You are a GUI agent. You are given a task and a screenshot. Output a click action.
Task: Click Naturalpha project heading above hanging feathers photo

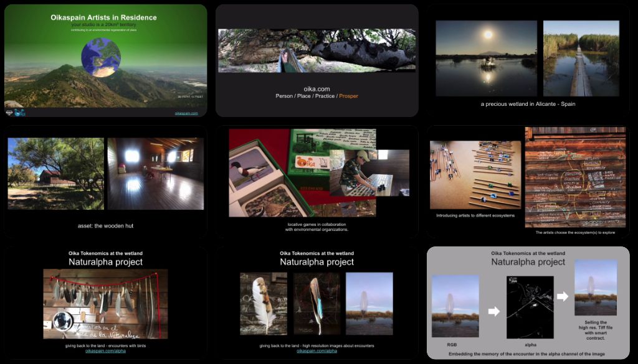pyautogui.click(x=105, y=262)
